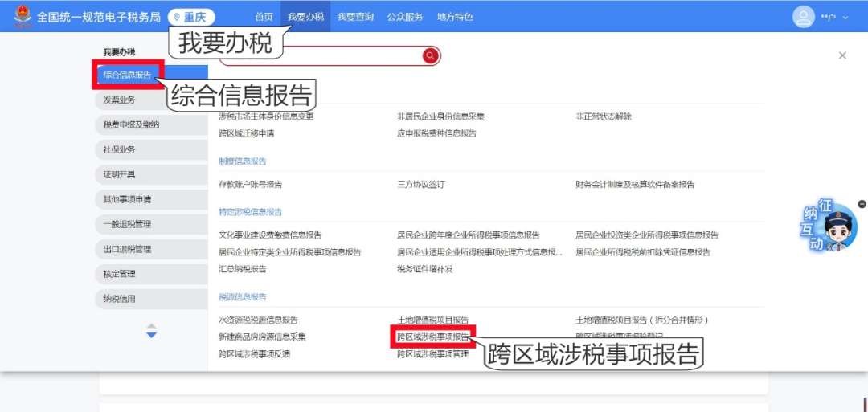Select 出口退税管理 in sidebar
868x412 pixels.
127,249
